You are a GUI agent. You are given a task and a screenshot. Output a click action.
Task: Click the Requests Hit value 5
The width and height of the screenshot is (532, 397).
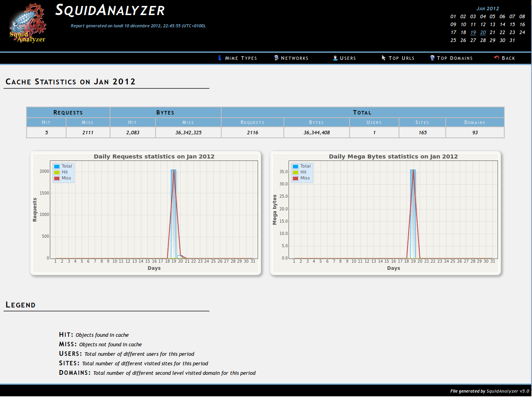click(x=46, y=132)
